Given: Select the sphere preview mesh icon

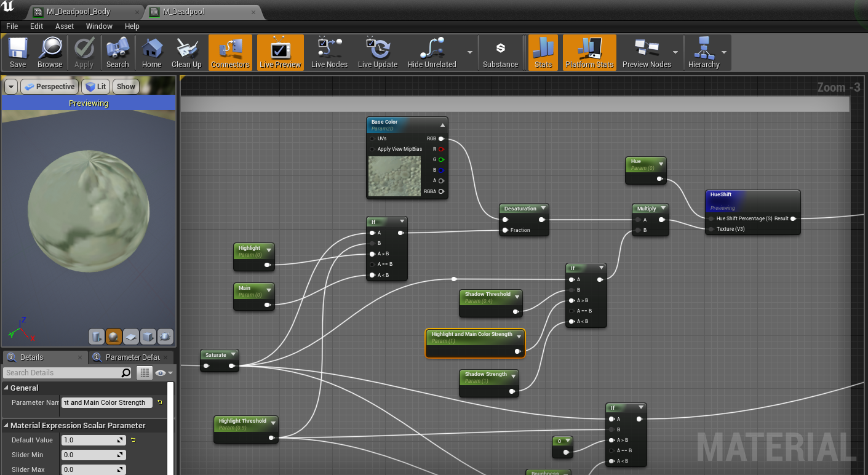Looking at the screenshot, I should pos(114,337).
